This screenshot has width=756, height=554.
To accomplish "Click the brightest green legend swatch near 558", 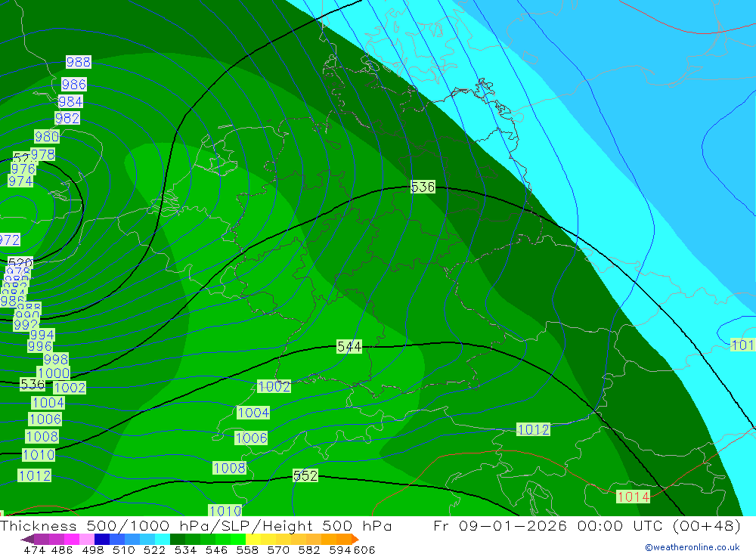I will (238, 539).
